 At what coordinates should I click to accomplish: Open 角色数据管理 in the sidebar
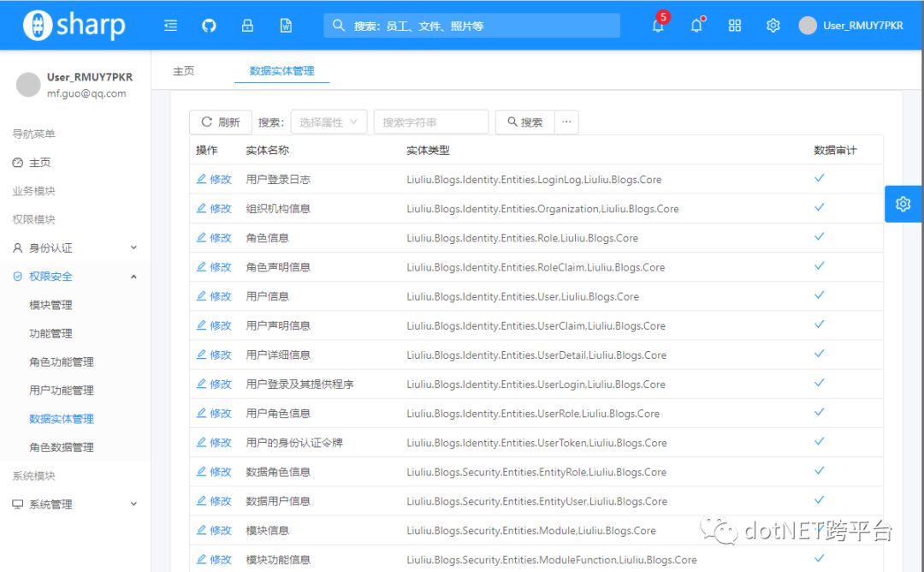pos(62,448)
